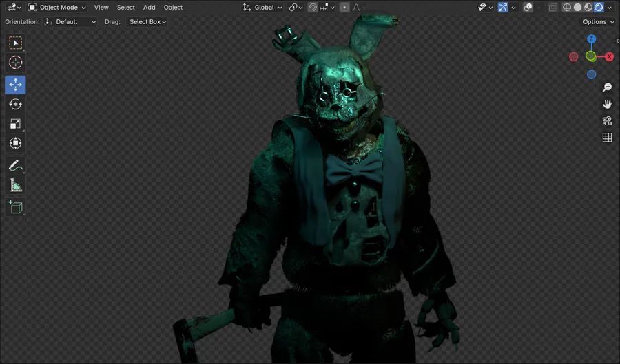The height and width of the screenshot is (364, 620).
Task: Choose the Annotate pencil tool
Action: click(x=15, y=165)
